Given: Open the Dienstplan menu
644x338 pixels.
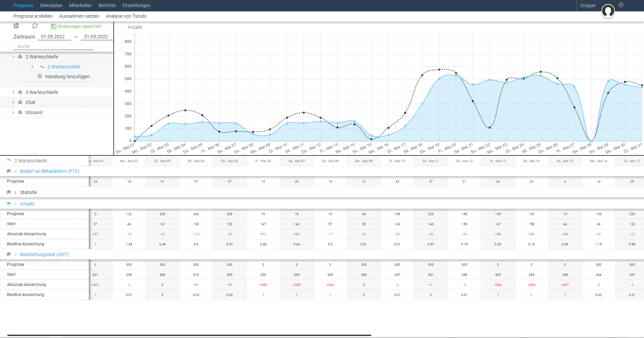Looking at the screenshot, I should [51, 5].
